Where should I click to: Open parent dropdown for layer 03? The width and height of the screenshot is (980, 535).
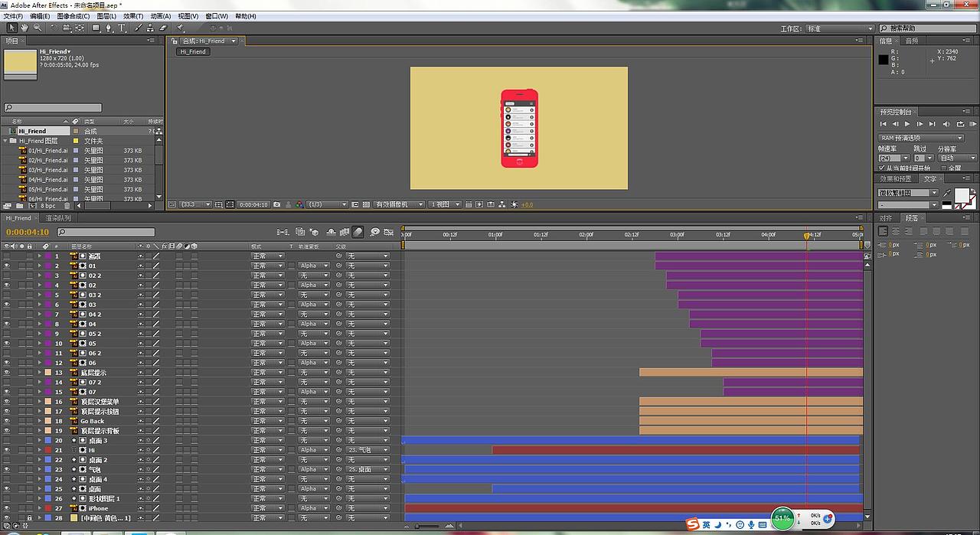tap(367, 305)
